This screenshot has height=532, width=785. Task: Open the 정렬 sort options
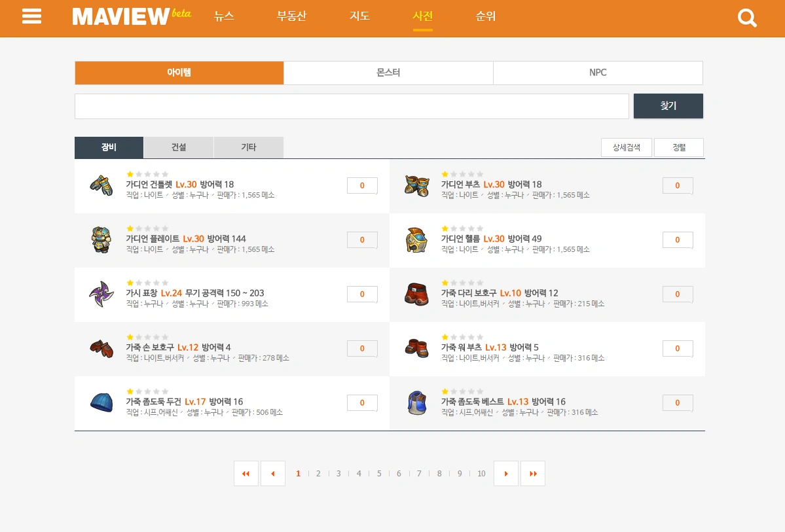(679, 148)
